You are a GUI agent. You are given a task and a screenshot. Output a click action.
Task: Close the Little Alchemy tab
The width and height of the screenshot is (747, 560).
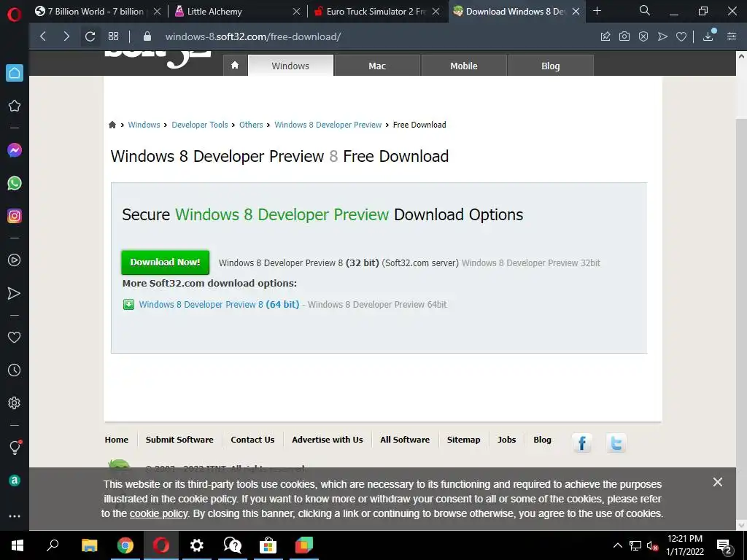[x=296, y=11]
